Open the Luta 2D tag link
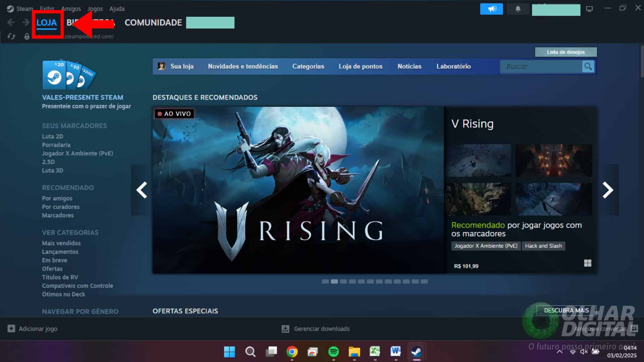644x362 pixels. point(52,136)
